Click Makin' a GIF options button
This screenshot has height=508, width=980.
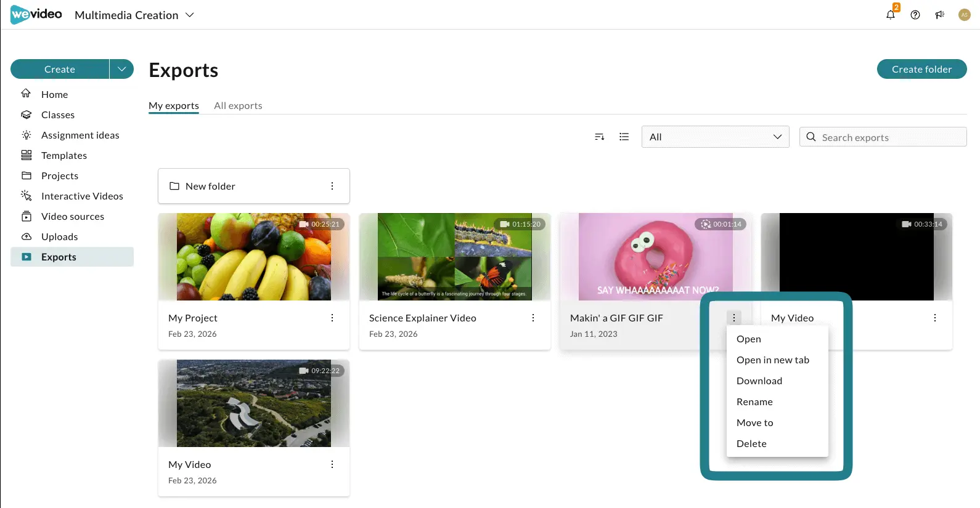(733, 318)
